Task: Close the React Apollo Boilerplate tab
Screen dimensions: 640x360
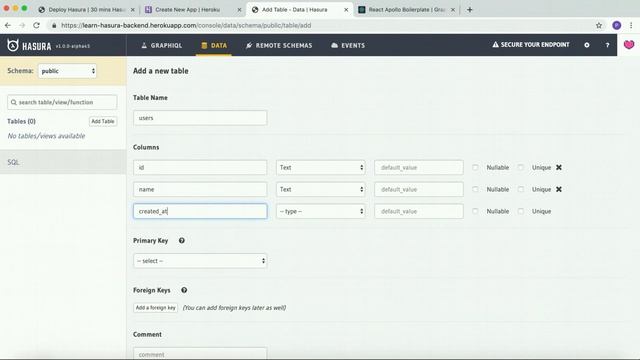Action: pos(453,9)
